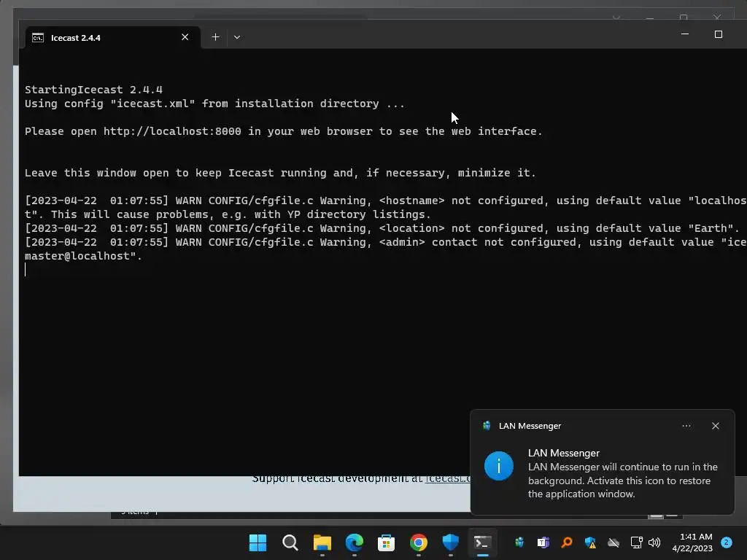Viewport: 747px width, 560px height.
Task: Open Microsoft Store from the taskbar
Action: 387,542
